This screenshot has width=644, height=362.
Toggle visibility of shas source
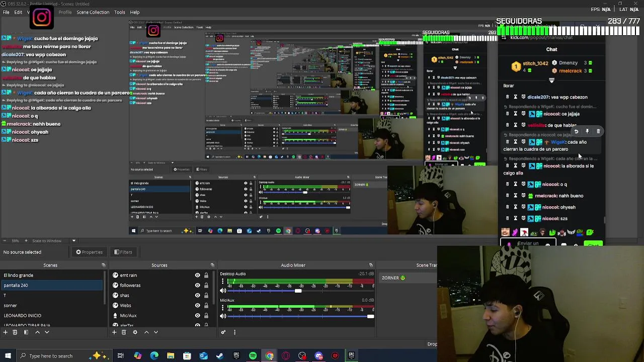197,296
